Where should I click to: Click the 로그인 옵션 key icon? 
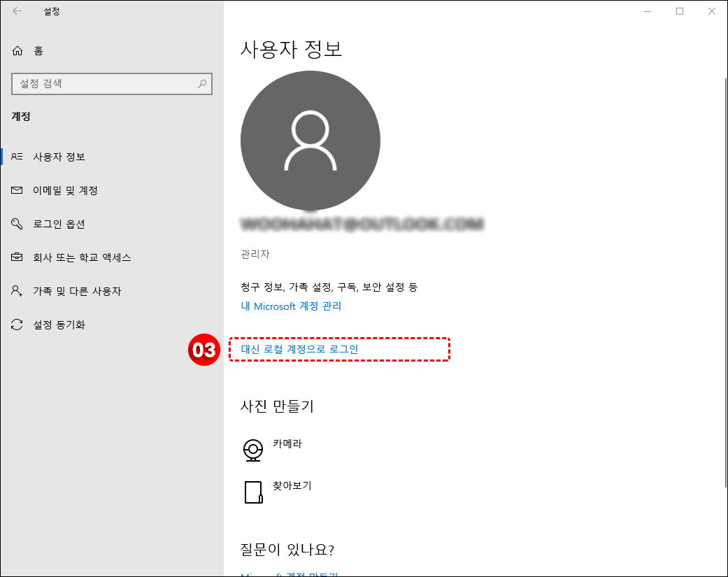tap(17, 224)
